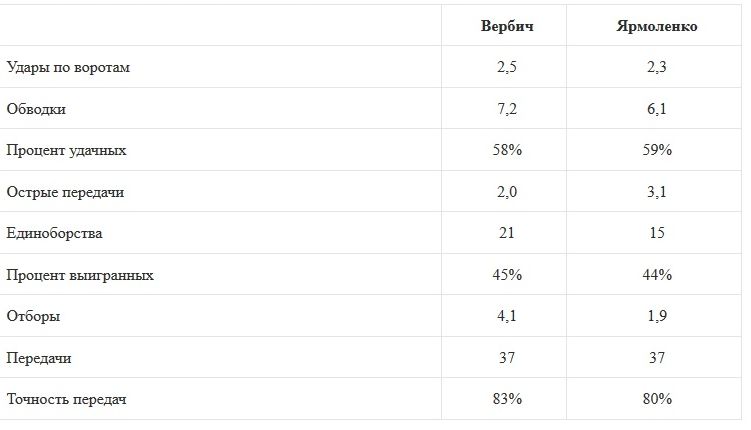Click the Ярмоленко column header
The height and width of the screenshot is (430, 751).
coord(657,26)
